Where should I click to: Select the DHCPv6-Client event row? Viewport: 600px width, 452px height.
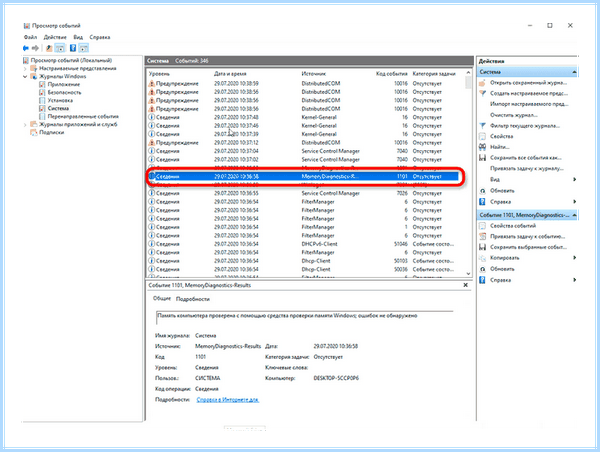(x=305, y=244)
